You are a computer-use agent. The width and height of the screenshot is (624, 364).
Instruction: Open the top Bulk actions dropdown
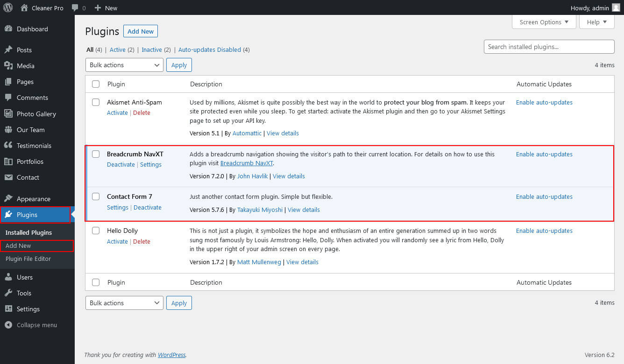[124, 65]
